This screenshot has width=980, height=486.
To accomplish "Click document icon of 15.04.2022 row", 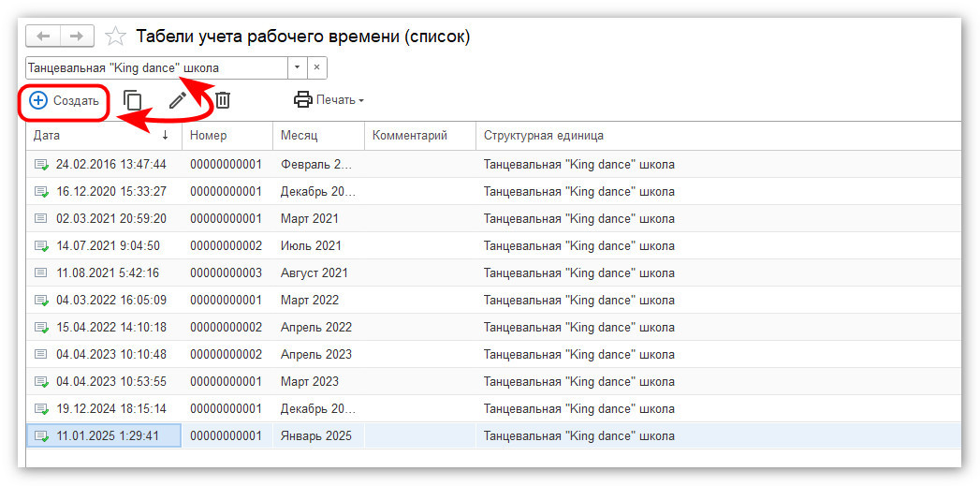I will (x=41, y=327).
